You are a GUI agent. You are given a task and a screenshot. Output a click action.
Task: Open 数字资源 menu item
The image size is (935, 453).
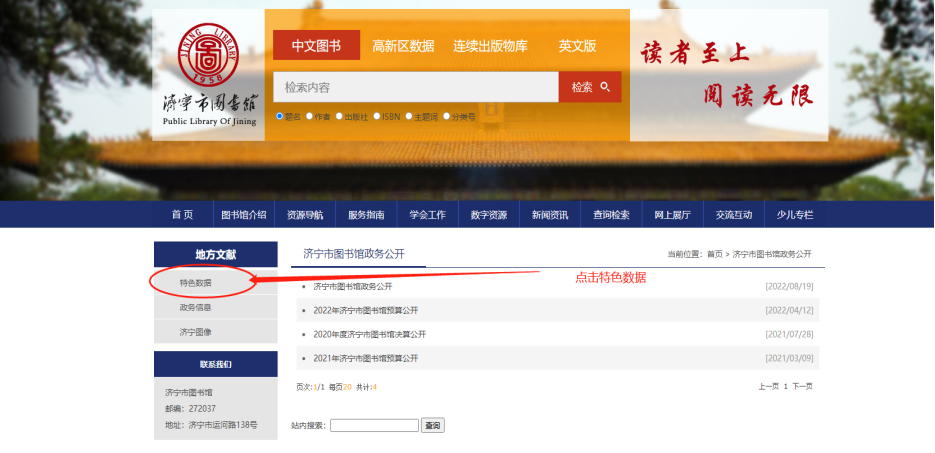point(489,215)
